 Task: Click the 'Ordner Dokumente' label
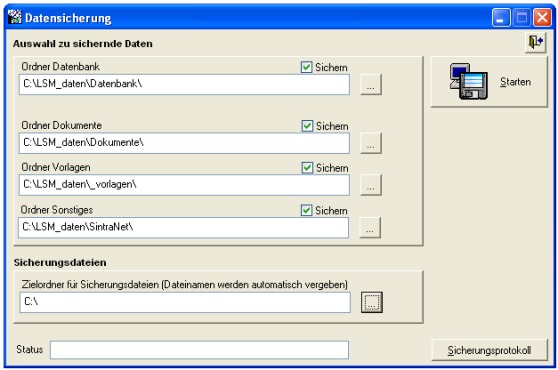62,125
